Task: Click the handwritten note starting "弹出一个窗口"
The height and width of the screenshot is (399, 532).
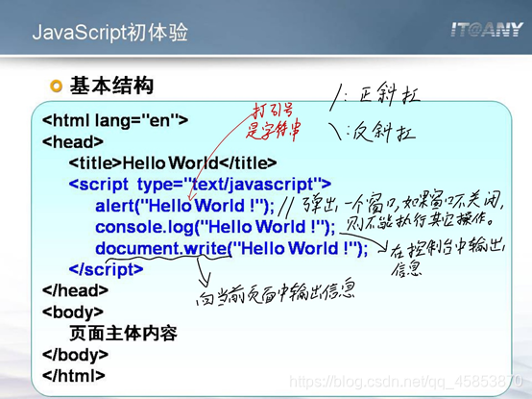Action: [403, 210]
